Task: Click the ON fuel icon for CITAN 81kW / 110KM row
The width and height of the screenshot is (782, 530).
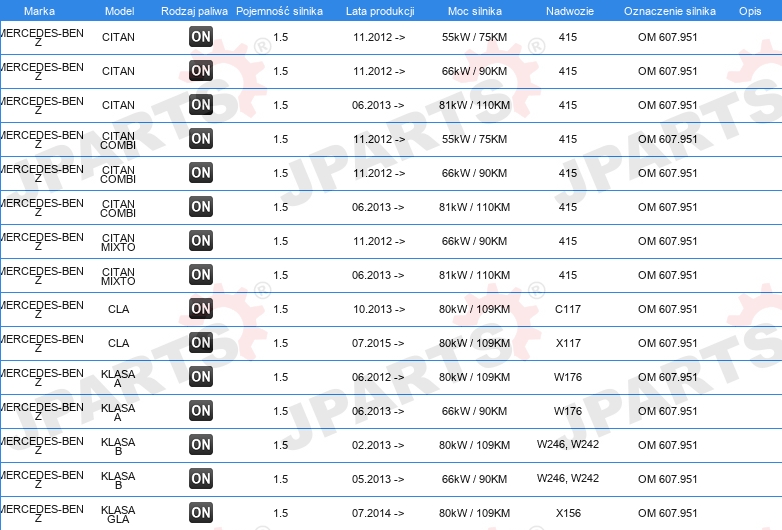Action: pos(201,105)
